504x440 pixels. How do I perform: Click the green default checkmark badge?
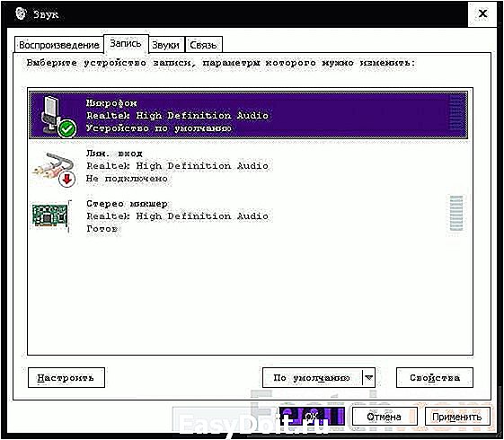[67, 128]
